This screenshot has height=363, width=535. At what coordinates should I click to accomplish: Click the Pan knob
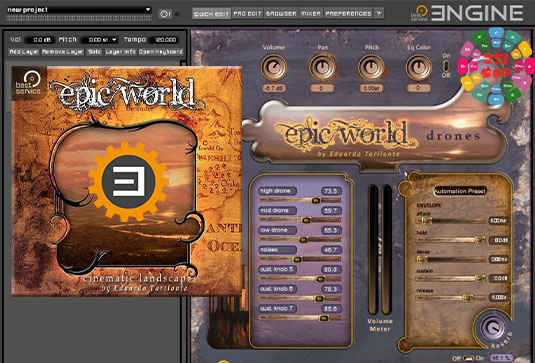tap(322, 67)
